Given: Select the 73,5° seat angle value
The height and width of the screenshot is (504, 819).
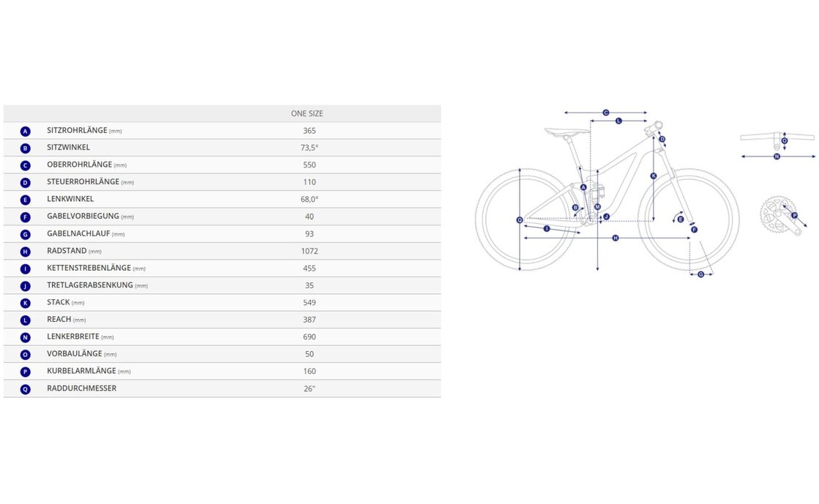Looking at the screenshot, I should pyautogui.click(x=310, y=148).
